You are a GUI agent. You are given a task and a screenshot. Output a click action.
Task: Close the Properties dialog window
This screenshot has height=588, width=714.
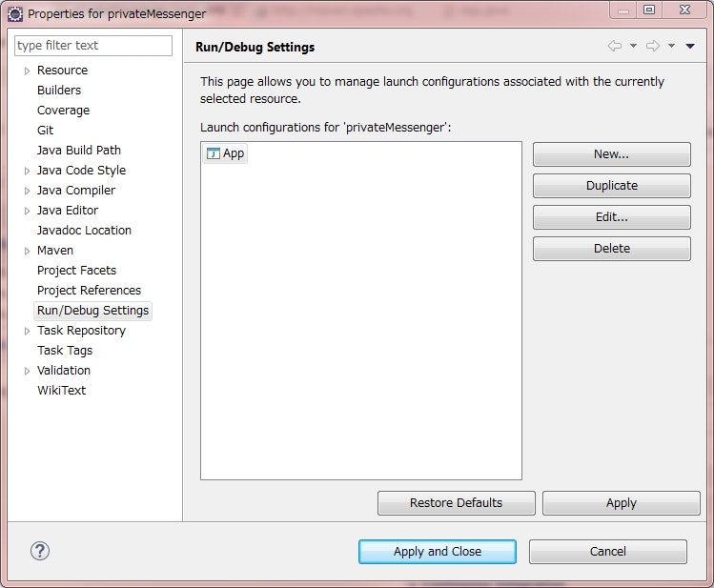click(x=684, y=10)
